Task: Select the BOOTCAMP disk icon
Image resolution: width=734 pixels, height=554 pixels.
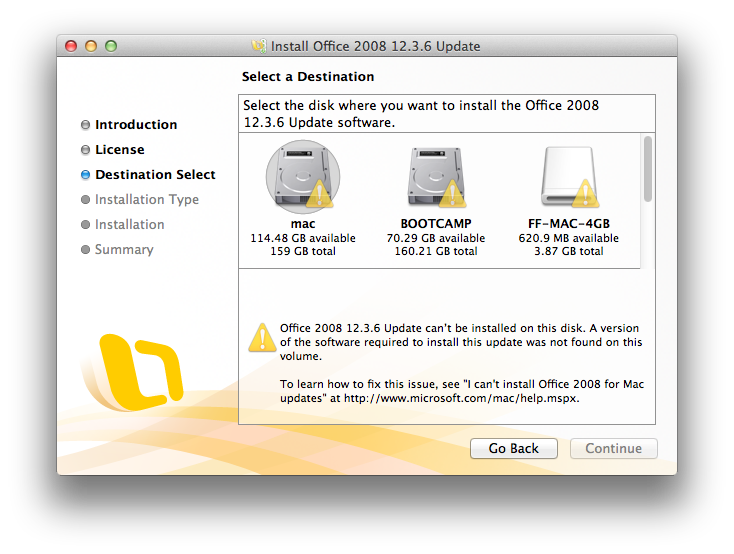Action: coord(436,177)
